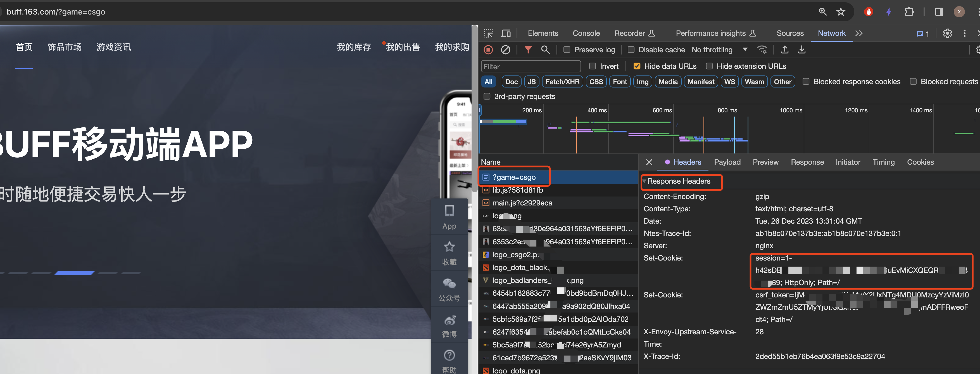
Task: Open DevTools three-dot menu
Action: (x=964, y=34)
